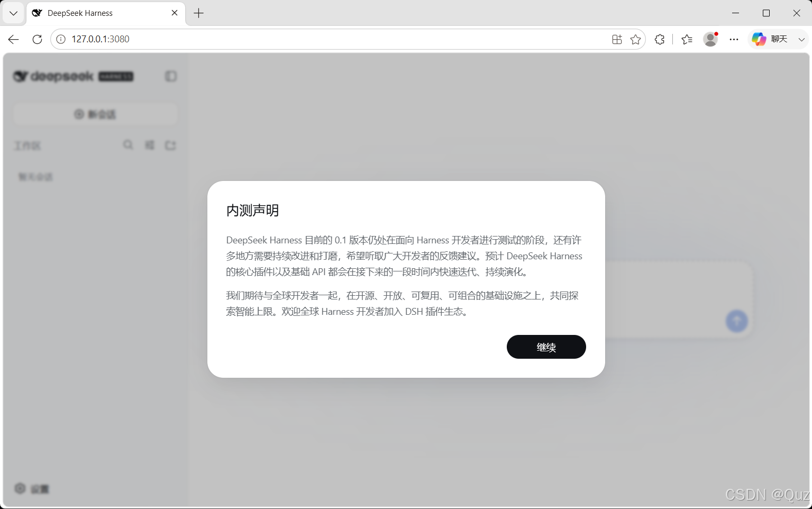Click the deepseek Harness logo
This screenshot has height=509, width=812.
click(74, 76)
